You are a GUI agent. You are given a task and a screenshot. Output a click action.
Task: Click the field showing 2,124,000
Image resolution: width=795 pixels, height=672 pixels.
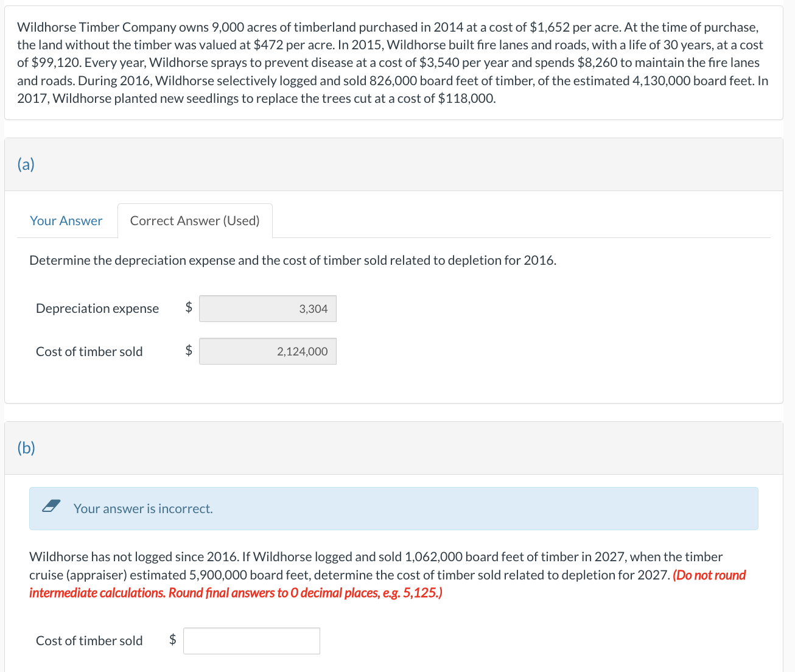point(268,351)
